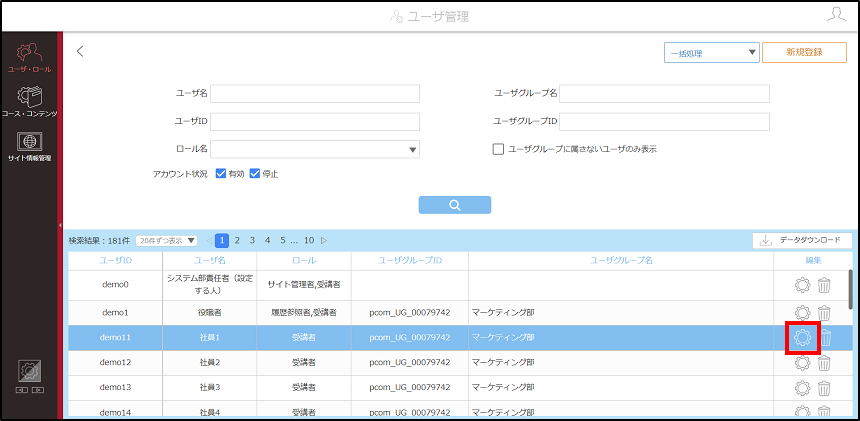Click the gear edit icon for demo11
This screenshot has width=860, height=421.
click(802, 338)
